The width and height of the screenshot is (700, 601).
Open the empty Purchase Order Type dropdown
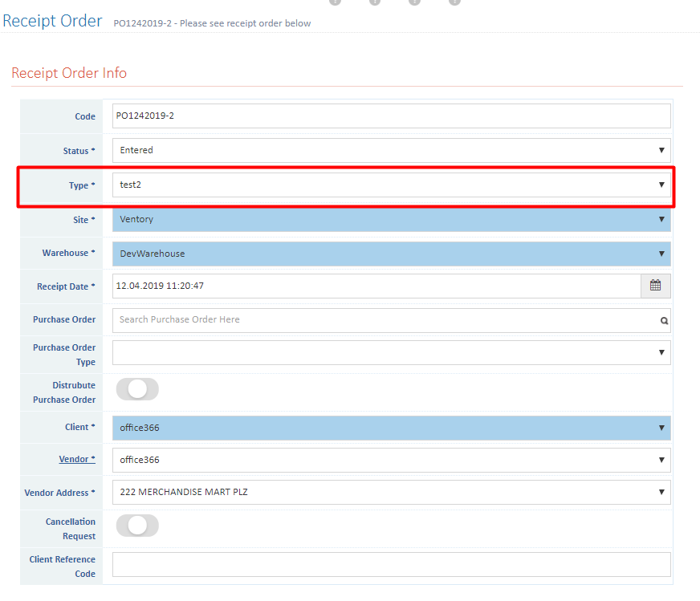(x=661, y=354)
